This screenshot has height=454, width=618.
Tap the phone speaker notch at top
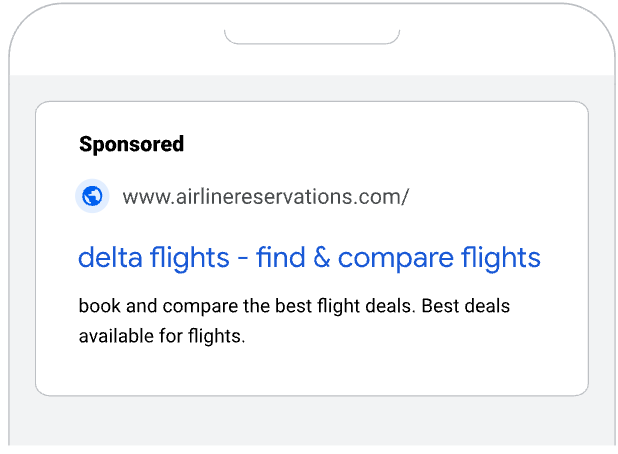coord(311,36)
